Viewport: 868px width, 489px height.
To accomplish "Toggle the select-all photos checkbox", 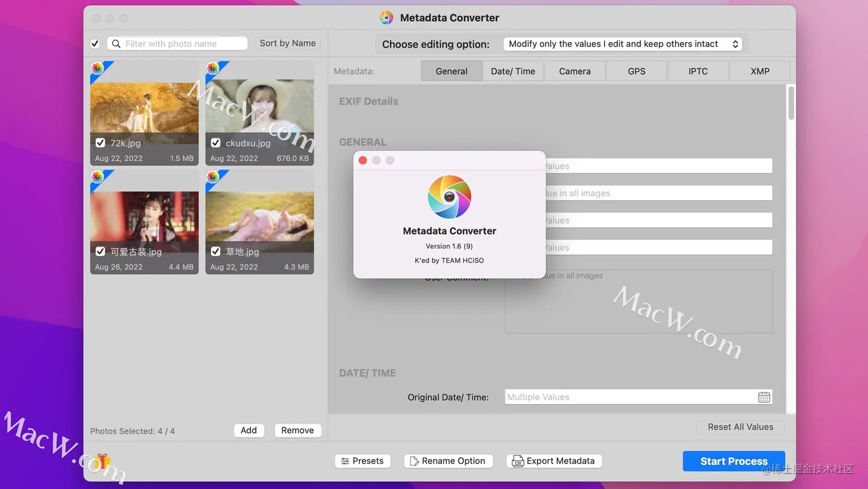I will [95, 44].
